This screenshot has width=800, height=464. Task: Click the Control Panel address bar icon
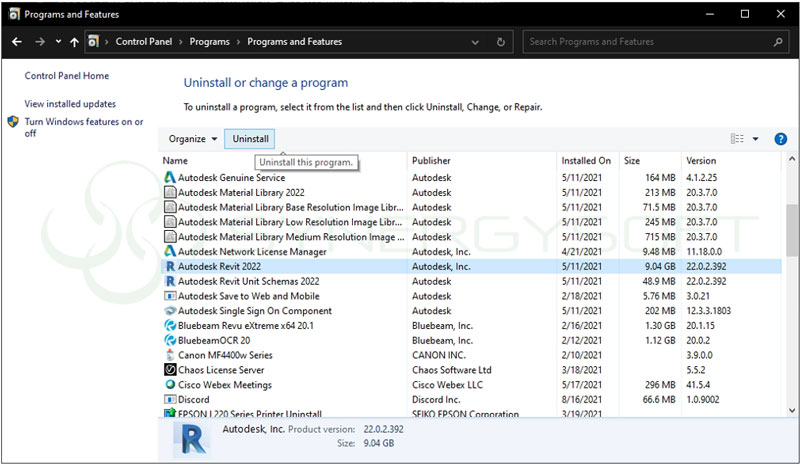click(93, 41)
